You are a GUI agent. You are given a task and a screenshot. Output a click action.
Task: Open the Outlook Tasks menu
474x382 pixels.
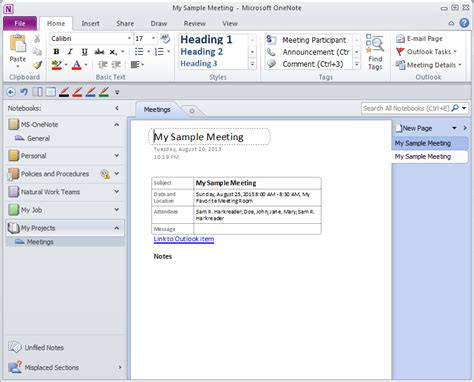pos(426,52)
